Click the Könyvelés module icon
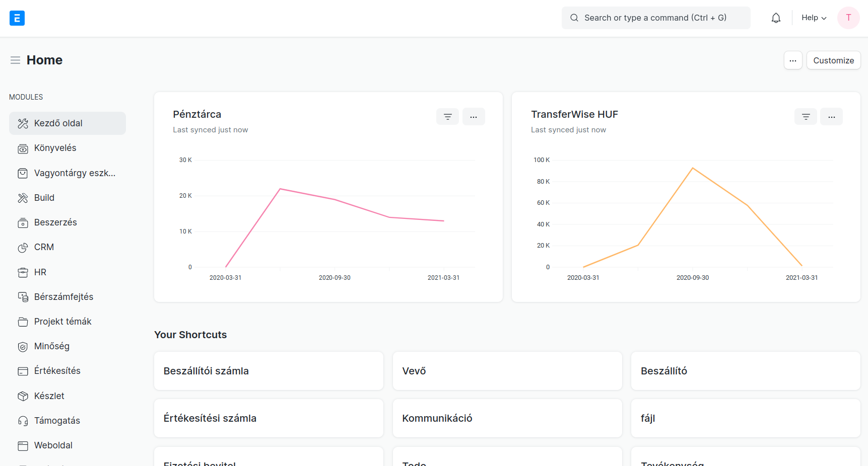 click(23, 148)
